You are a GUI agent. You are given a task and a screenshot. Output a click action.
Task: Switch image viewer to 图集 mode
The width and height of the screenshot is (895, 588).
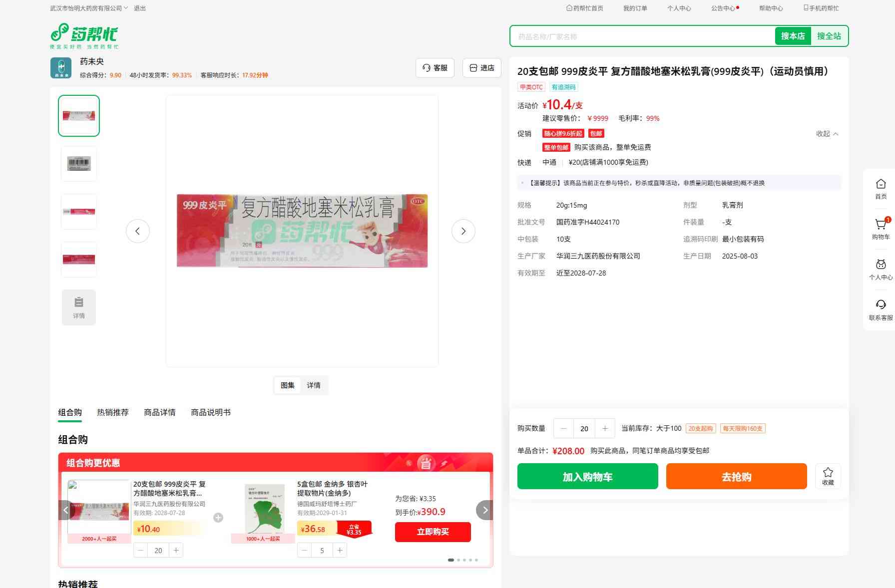coord(287,385)
